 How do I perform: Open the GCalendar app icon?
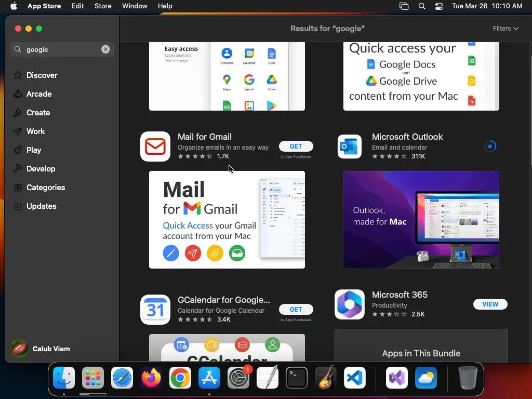(x=155, y=310)
